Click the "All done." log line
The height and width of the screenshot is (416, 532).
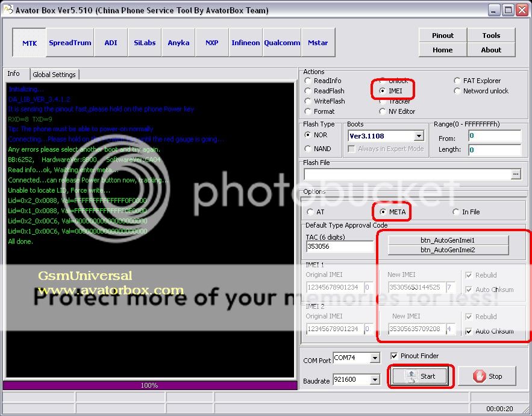point(20,241)
